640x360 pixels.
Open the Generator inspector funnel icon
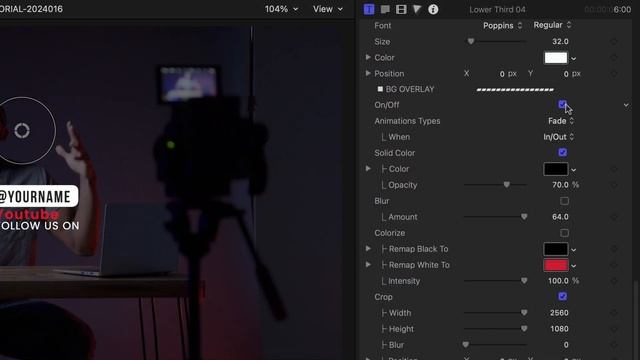pos(417,9)
